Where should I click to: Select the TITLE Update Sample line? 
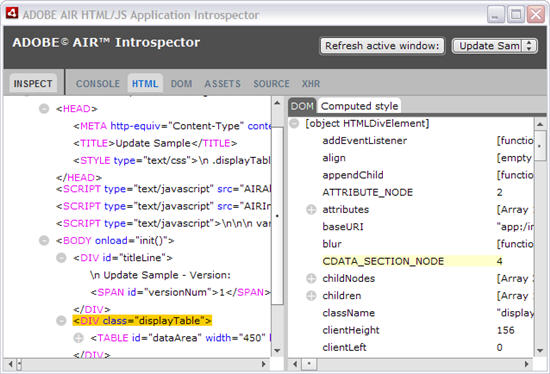155,143
